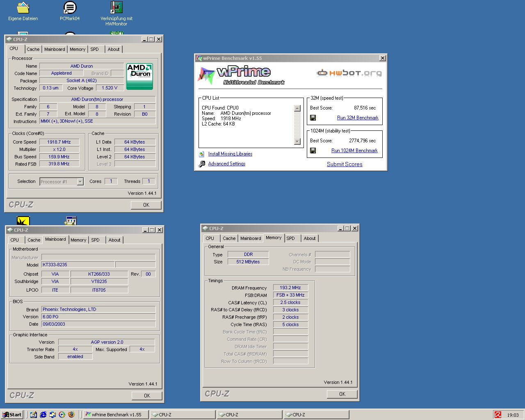Click the Core Speed 1918.7 MHz field
Screen dimensions: 525x420
(x=59, y=142)
